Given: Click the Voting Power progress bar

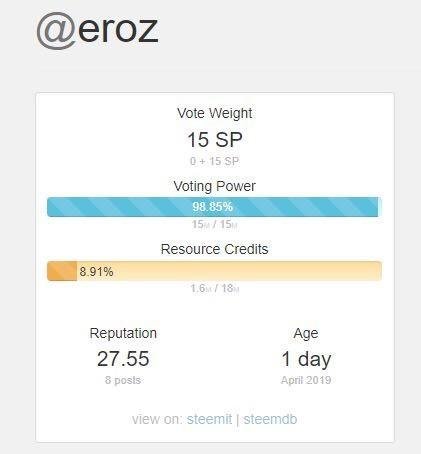Looking at the screenshot, I should click(214, 207).
